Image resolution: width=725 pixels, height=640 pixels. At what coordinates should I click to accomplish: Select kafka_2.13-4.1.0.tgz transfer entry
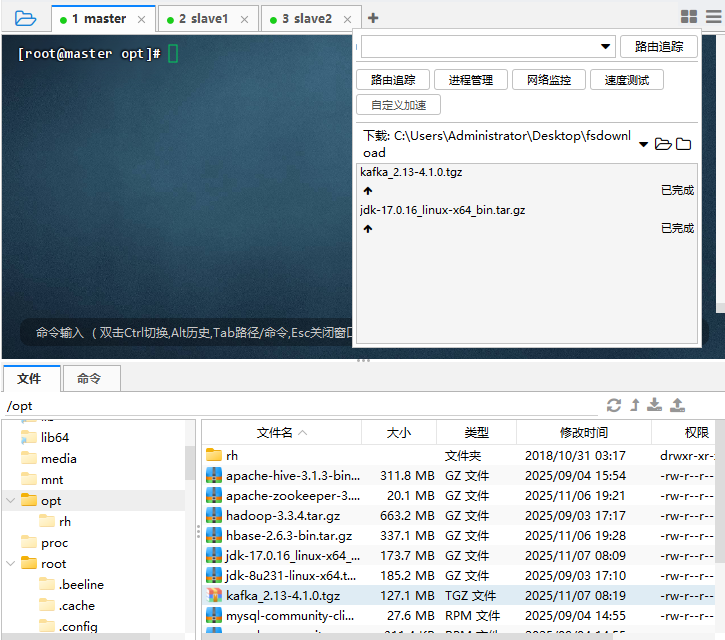point(411,172)
